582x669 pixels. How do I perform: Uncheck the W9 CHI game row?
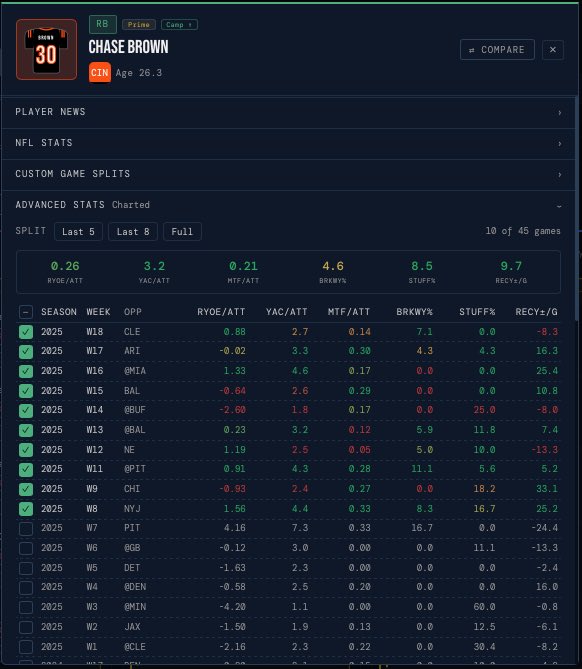click(26, 489)
